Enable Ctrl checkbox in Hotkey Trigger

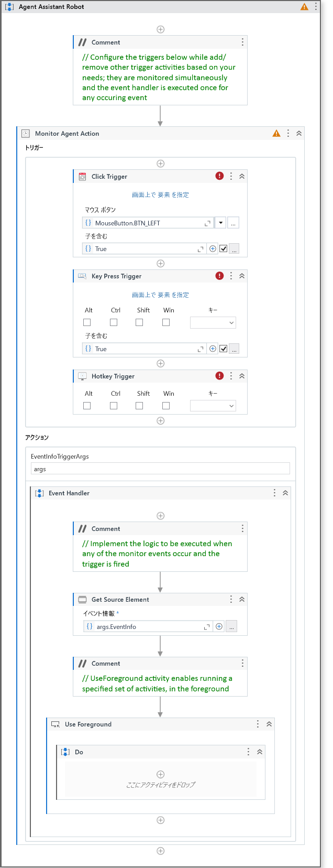tap(114, 406)
